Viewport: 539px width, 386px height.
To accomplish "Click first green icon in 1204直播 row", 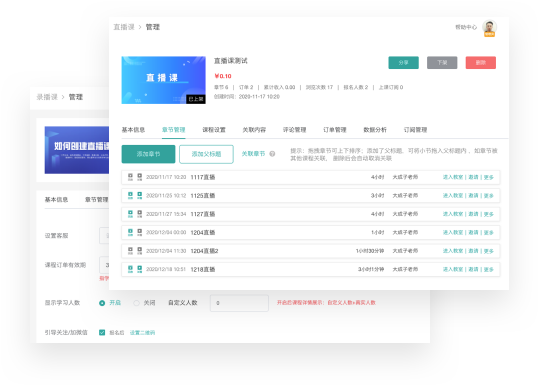I will [x=130, y=232].
